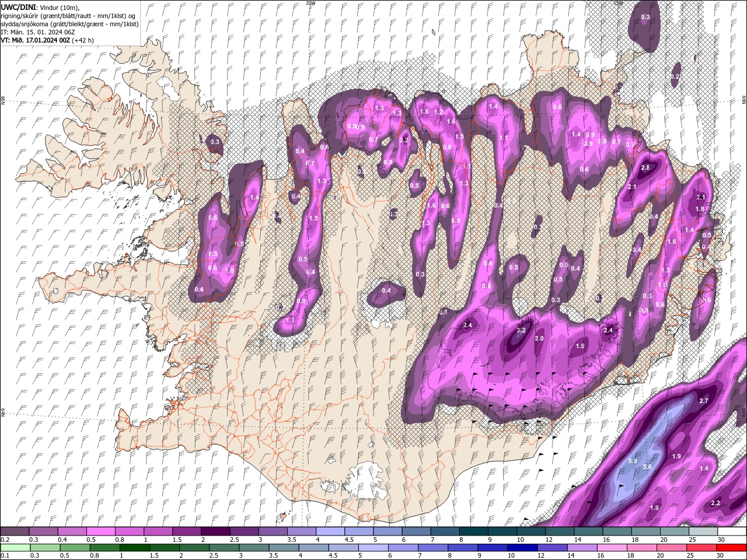
Task: Select the darkest purple 2 snow legend swatch
Action: click(x=215, y=531)
